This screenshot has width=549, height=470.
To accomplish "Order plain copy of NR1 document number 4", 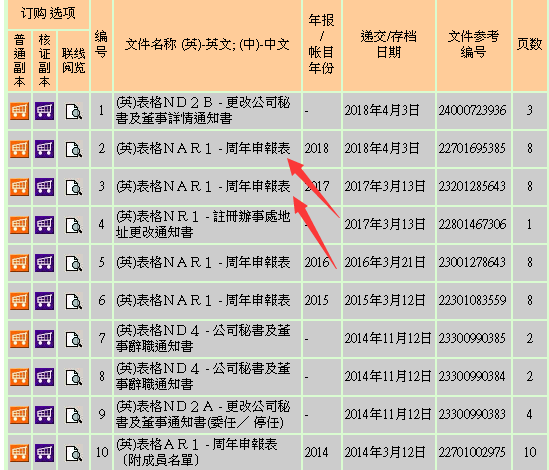I will [19, 225].
